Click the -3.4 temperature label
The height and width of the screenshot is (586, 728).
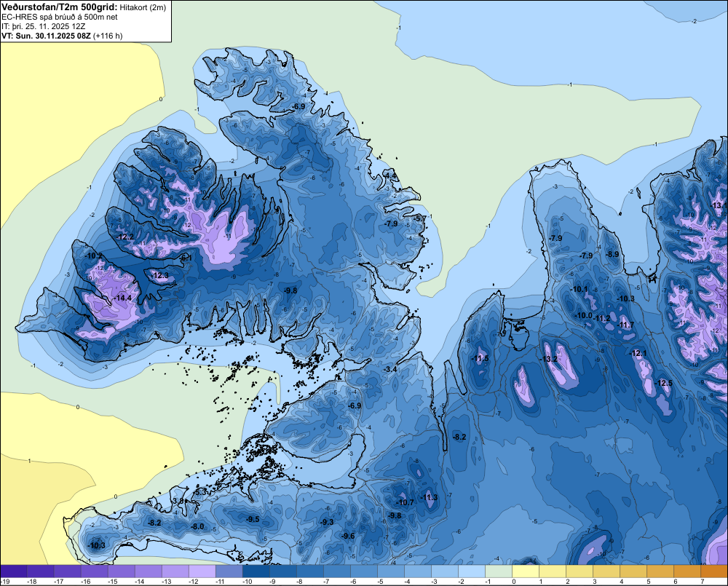(390, 369)
